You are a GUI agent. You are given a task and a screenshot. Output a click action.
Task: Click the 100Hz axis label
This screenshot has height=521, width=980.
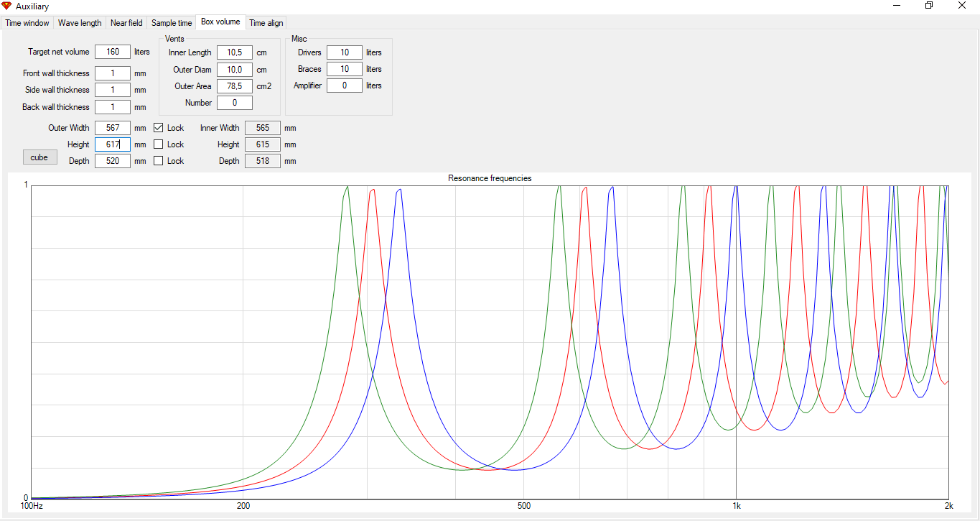point(32,506)
